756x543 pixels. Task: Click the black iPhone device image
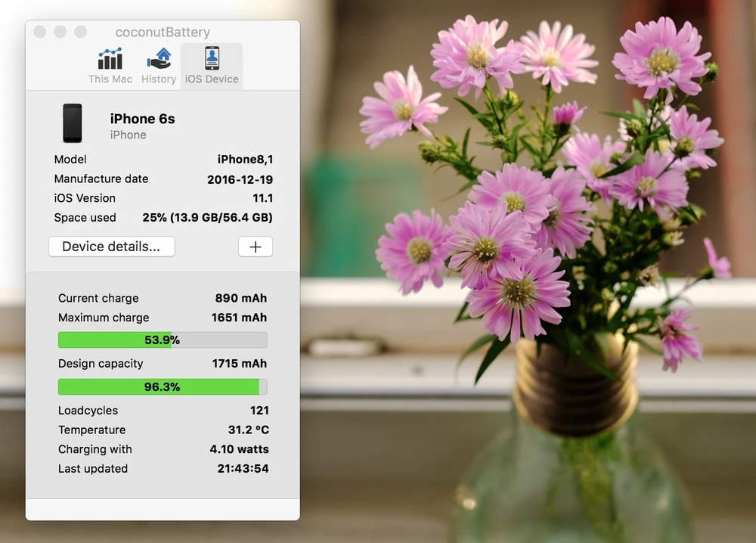tap(73, 123)
